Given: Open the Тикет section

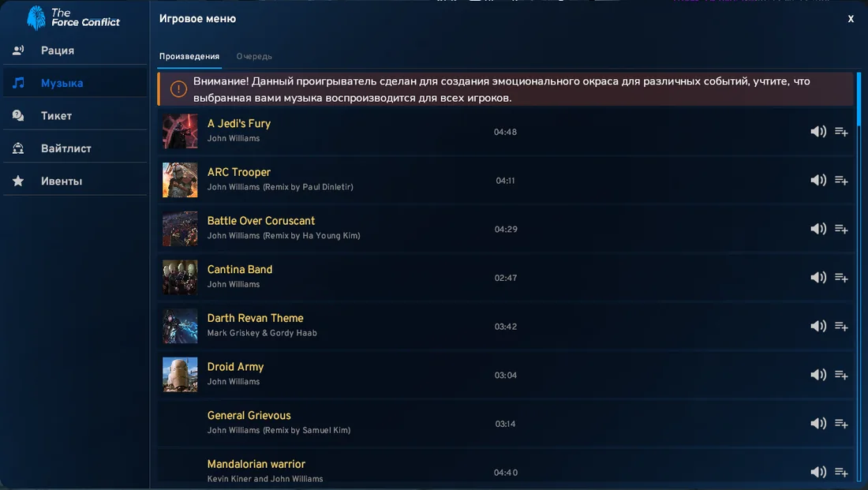Looking at the screenshot, I should (x=75, y=116).
